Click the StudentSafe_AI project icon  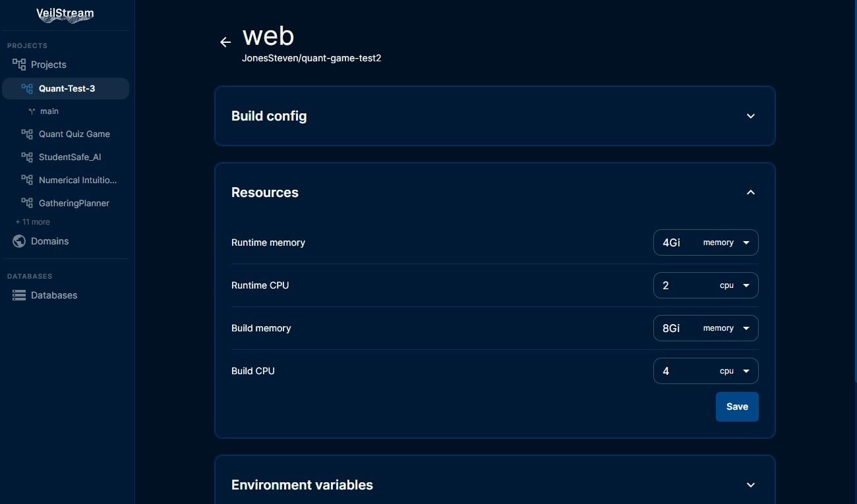26,157
